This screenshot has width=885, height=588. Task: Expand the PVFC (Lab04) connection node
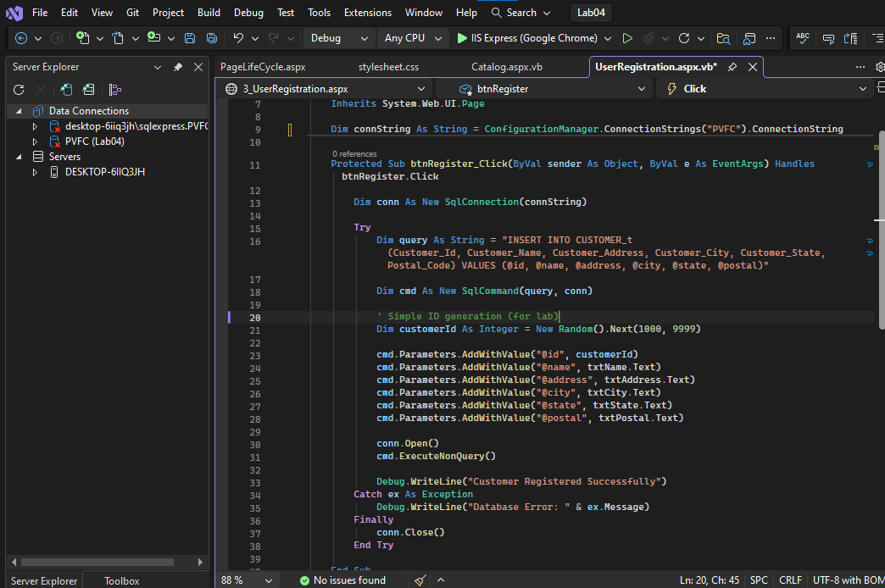point(35,141)
